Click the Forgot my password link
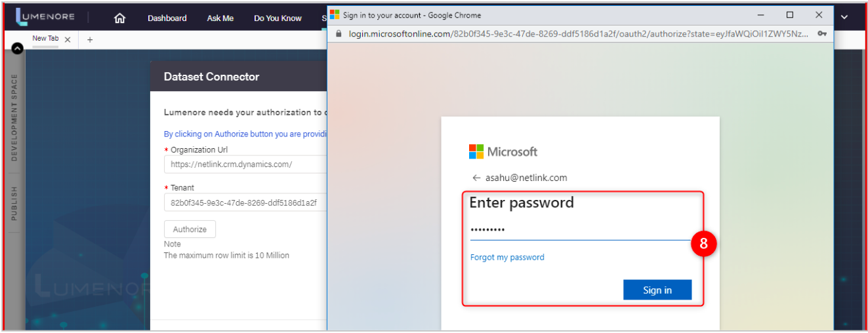 (507, 258)
